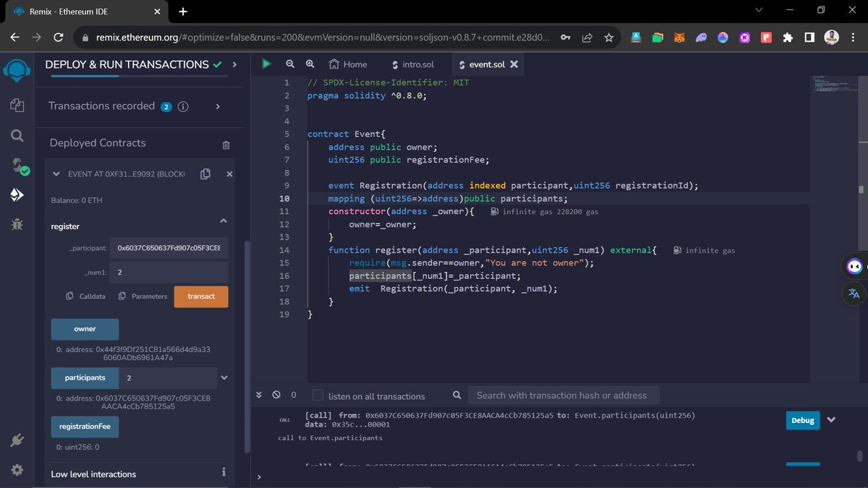Click the Debug button for call log

click(x=803, y=420)
